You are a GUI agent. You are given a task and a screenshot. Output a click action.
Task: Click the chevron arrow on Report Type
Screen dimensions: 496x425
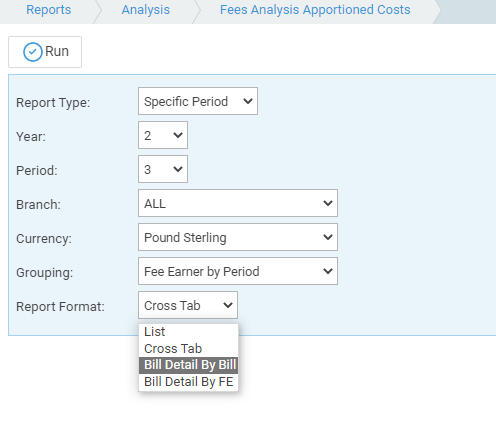248,101
